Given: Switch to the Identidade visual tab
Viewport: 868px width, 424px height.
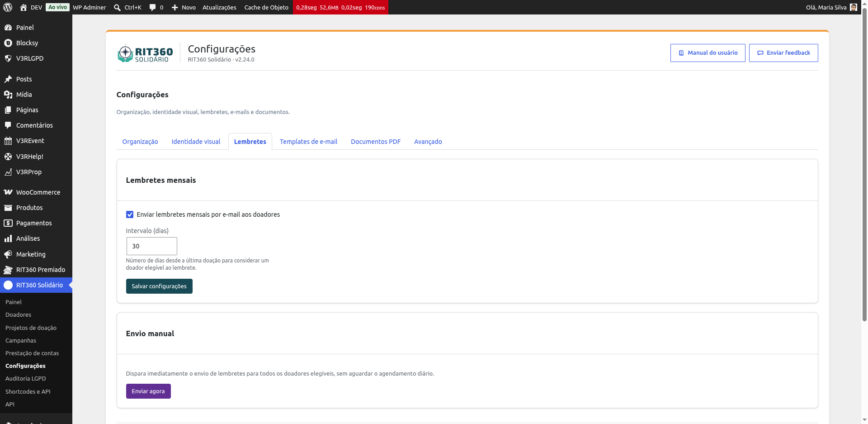Looking at the screenshot, I should pyautogui.click(x=196, y=142).
